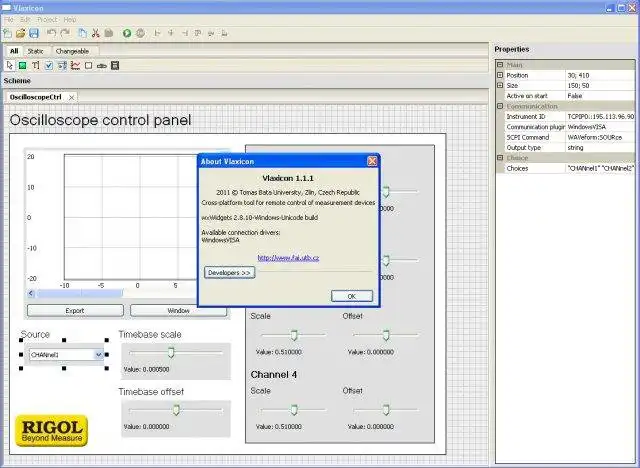Expand the Size property row
The image size is (640, 468).
tap(500, 85)
